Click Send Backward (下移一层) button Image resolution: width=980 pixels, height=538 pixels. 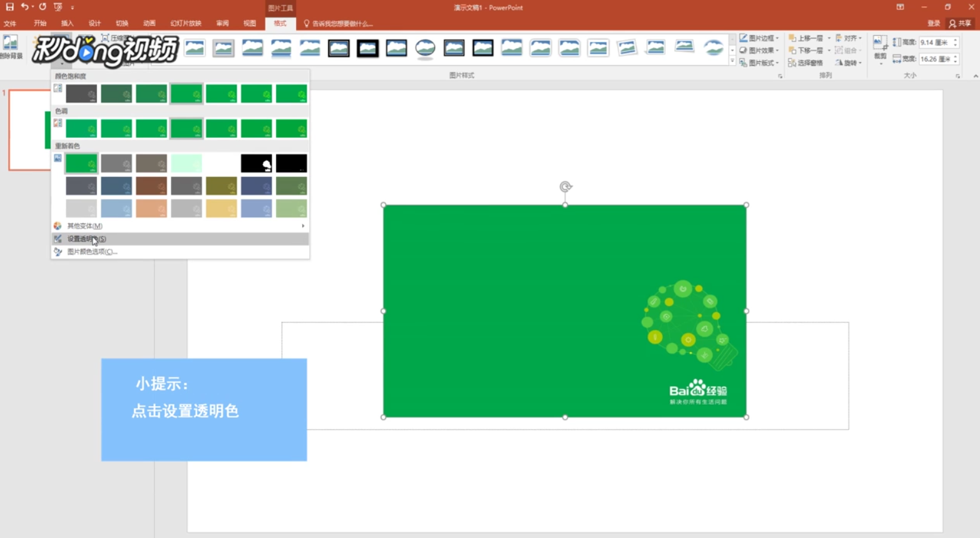tap(806, 51)
